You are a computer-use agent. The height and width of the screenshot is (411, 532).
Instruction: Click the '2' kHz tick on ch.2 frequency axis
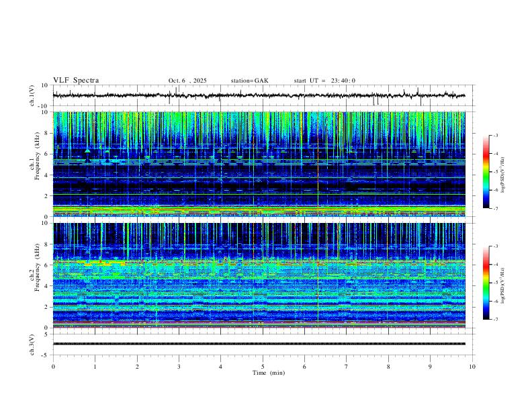click(x=47, y=307)
